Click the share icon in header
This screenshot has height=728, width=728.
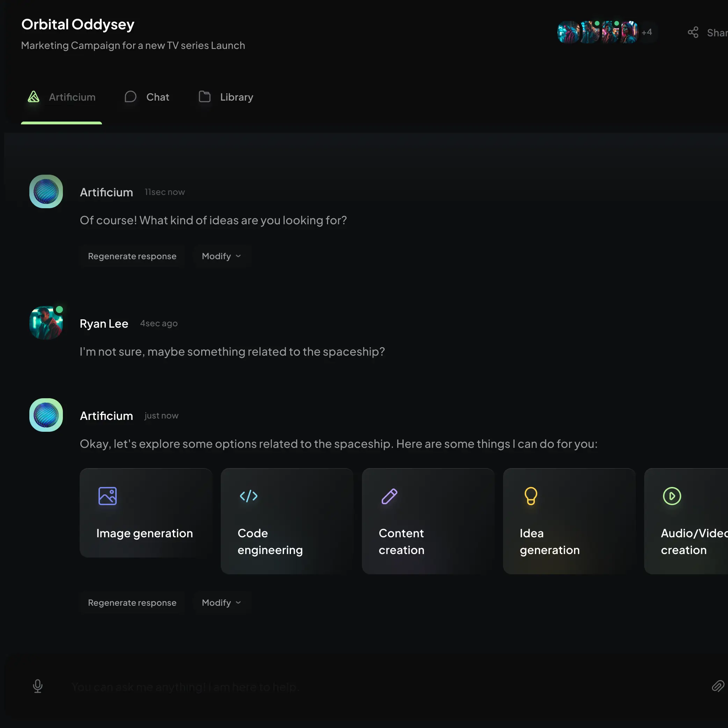(x=693, y=32)
